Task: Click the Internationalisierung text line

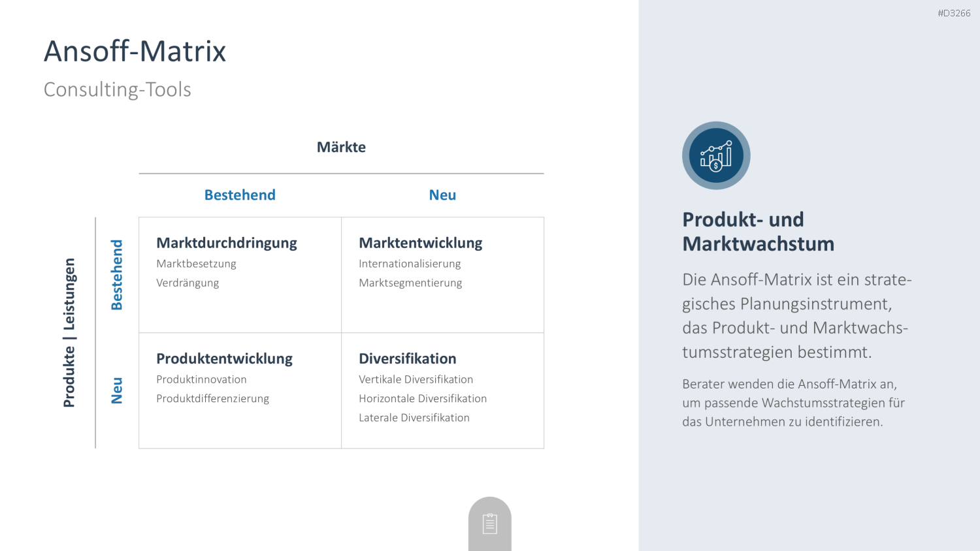Action: pos(410,264)
